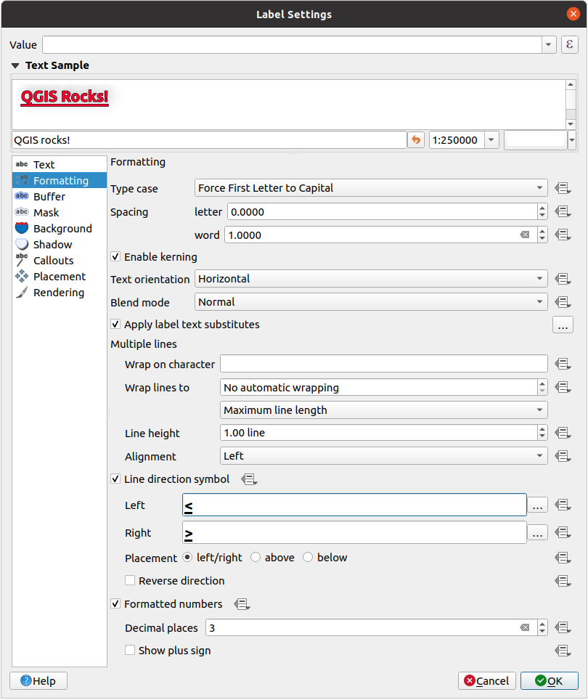Screen dimensions: 588x700
Task: Click data-defined override icon for Type case
Action: 562,188
